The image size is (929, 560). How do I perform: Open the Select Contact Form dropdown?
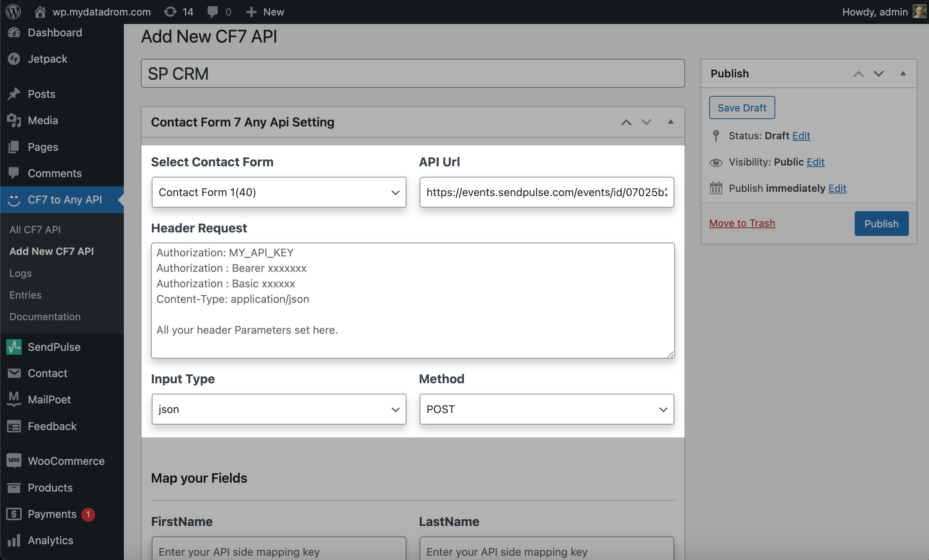(x=279, y=192)
